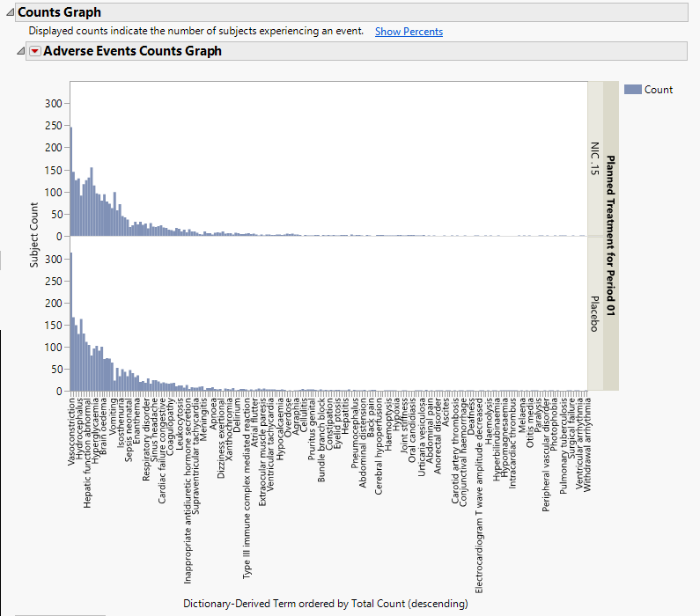Open the red triangle menu for Adverse Events
Image resolution: width=700 pixels, height=616 pixels.
click(x=35, y=51)
